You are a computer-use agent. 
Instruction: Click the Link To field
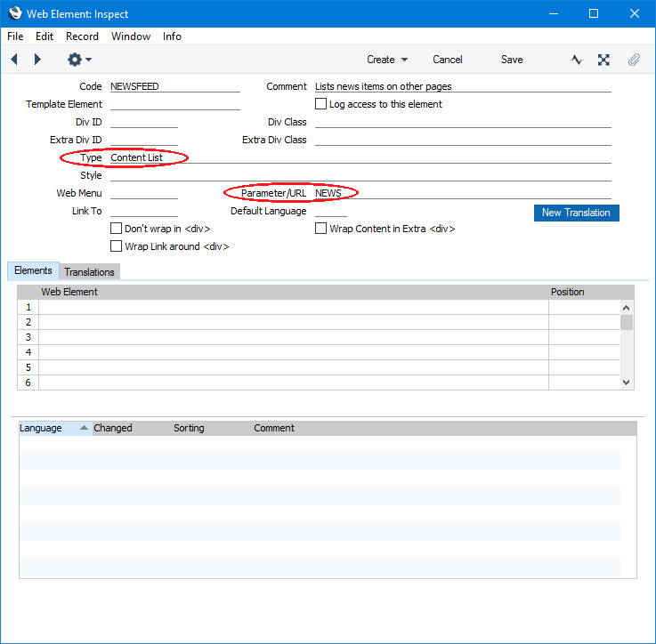pos(144,211)
